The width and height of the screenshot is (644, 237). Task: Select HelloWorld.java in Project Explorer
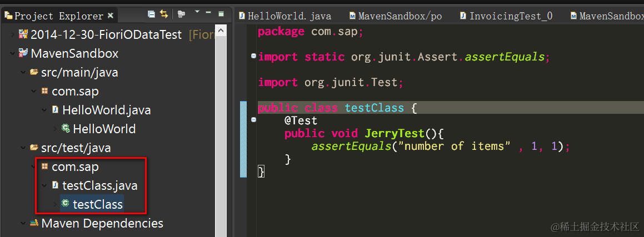coord(107,110)
